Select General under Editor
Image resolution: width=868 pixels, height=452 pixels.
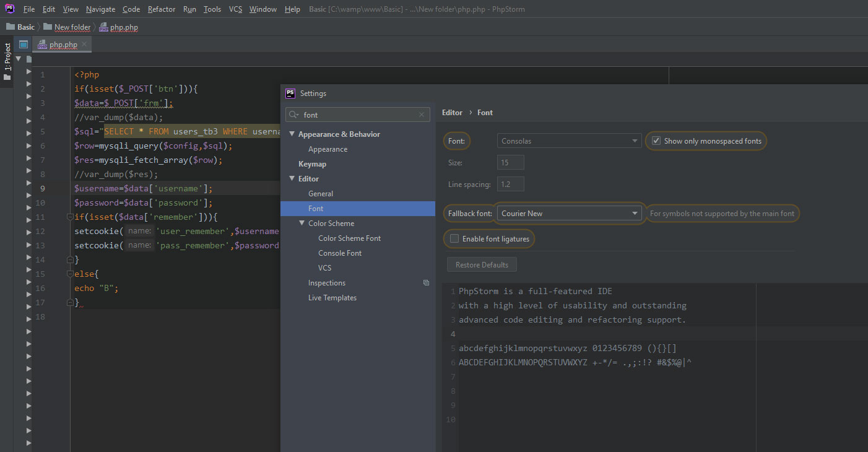coord(321,194)
